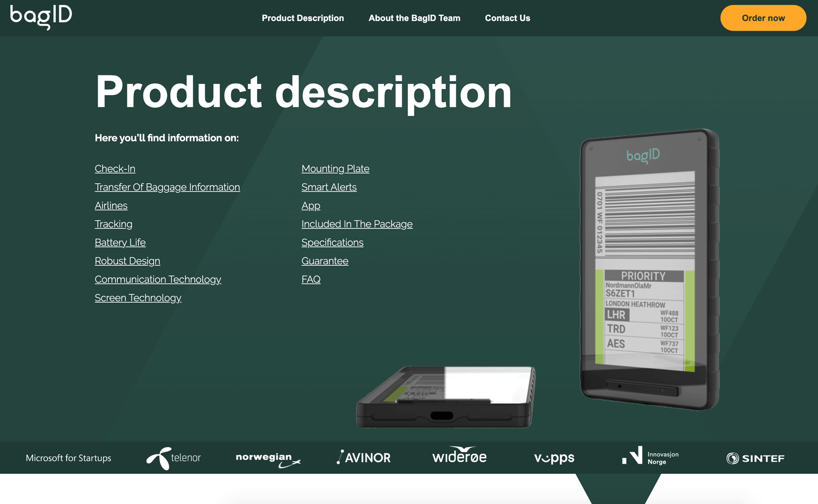This screenshot has width=818, height=504.
Task: Open the Mounting Plate link
Action: click(335, 169)
